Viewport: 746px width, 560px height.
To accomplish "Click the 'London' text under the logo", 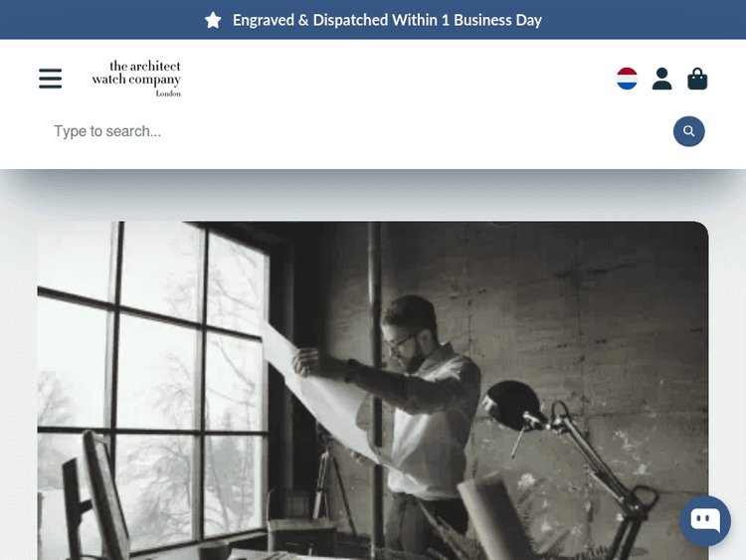I will pos(168,93).
